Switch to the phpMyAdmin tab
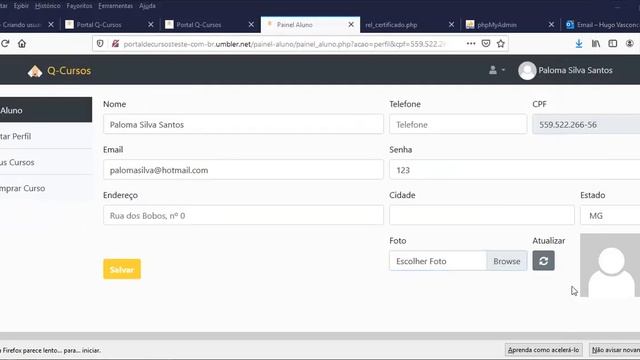The width and height of the screenshot is (640, 360). pos(510,24)
